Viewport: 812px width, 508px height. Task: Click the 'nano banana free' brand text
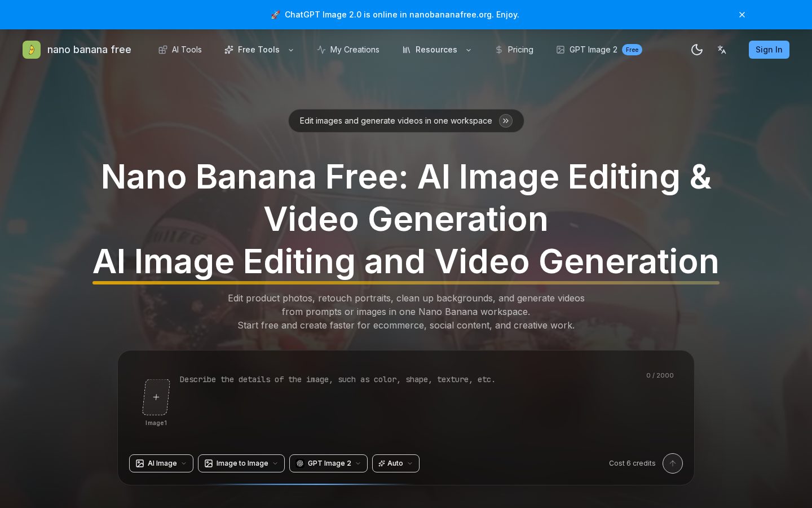[89, 50]
